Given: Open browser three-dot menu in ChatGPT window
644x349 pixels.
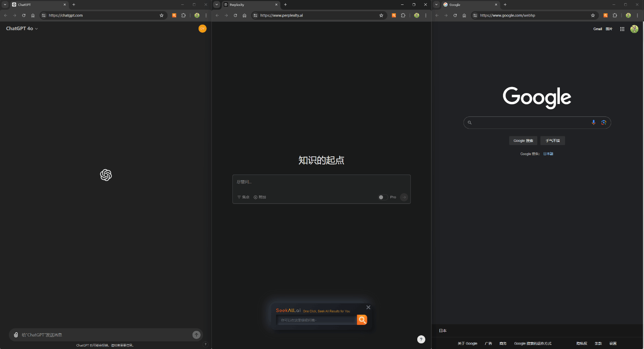Looking at the screenshot, I should pos(206,15).
